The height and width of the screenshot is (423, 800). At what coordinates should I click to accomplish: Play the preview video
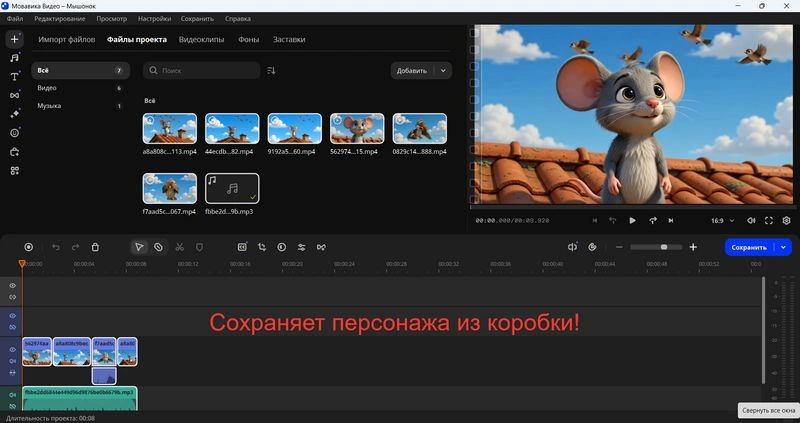pyautogui.click(x=632, y=220)
